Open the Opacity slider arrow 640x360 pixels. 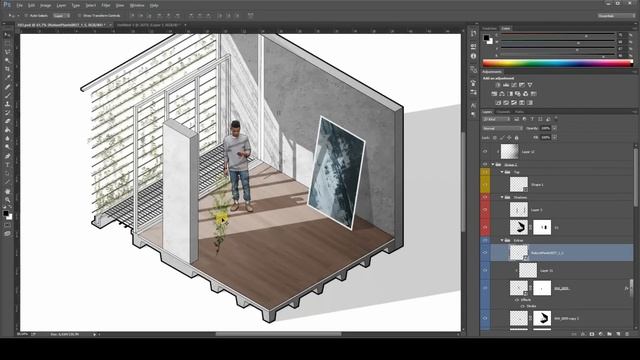554,128
